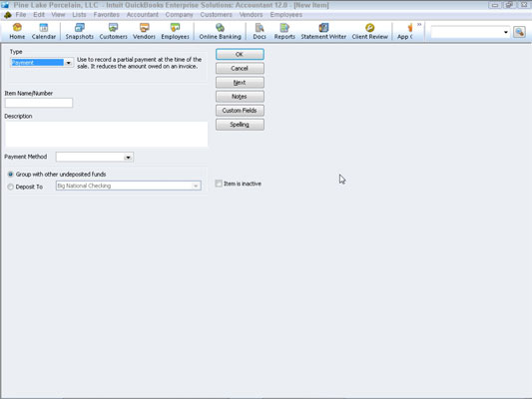Screen dimensions: 532x399
Task: Open the Reports toolbar icon
Action: [284, 31]
